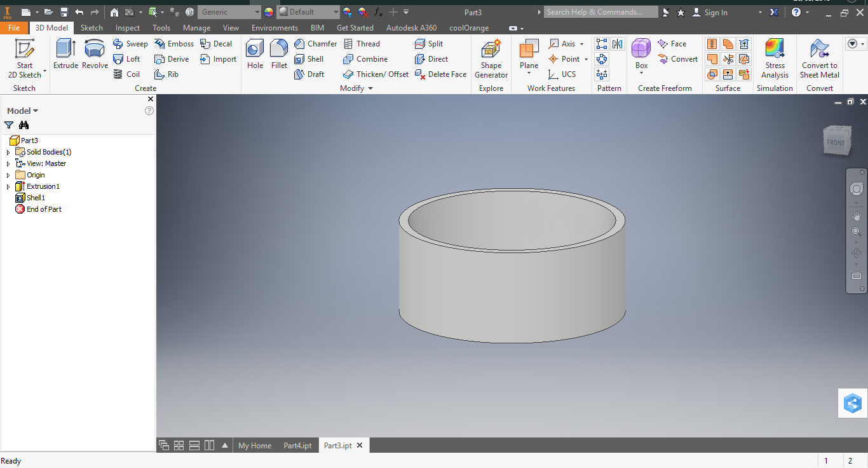Expand the Extrusion1 tree node
This screenshot has height=468, width=868.
point(8,187)
